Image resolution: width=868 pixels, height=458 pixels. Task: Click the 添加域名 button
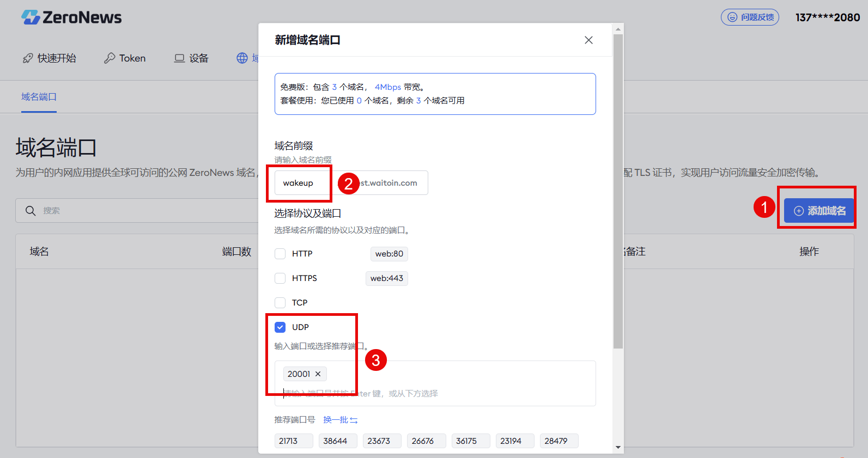[x=819, y=211]
